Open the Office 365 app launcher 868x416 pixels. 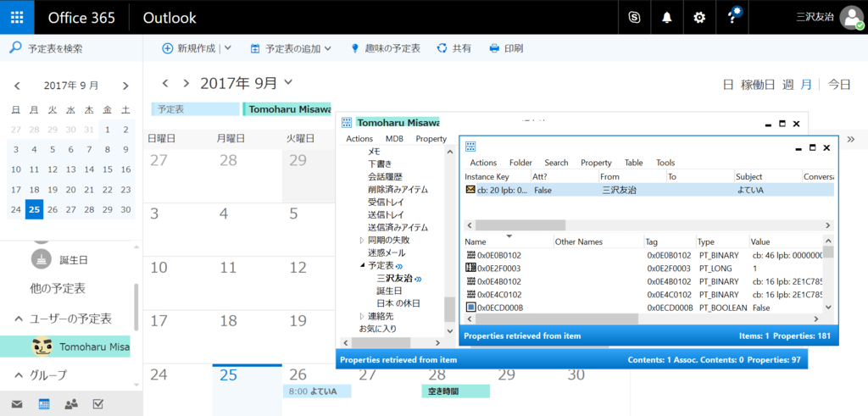17,17
